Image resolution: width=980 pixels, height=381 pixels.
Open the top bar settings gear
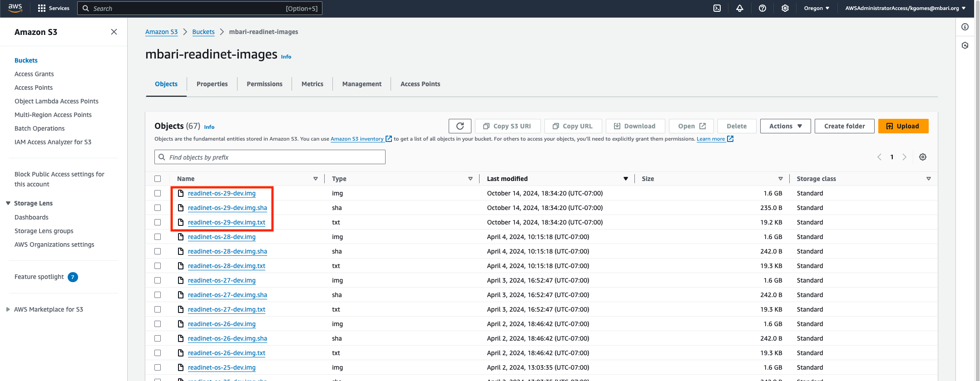coord(785,8)
